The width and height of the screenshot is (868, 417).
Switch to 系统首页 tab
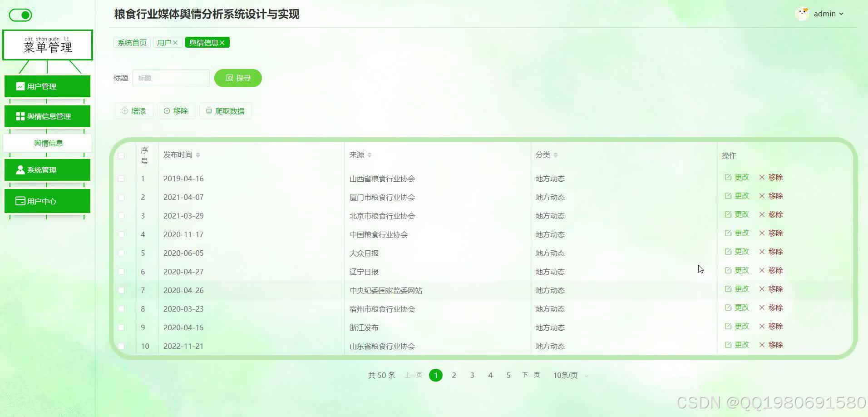tap(132, 43)
